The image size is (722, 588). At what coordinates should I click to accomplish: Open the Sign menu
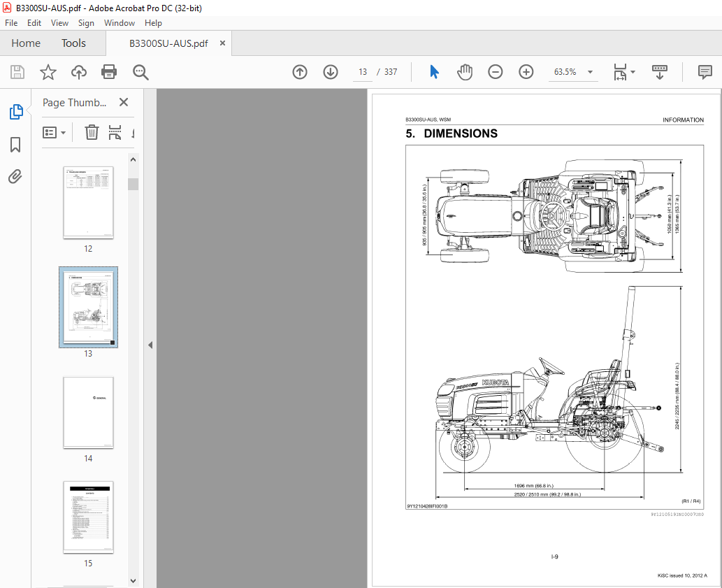point(86,23)
